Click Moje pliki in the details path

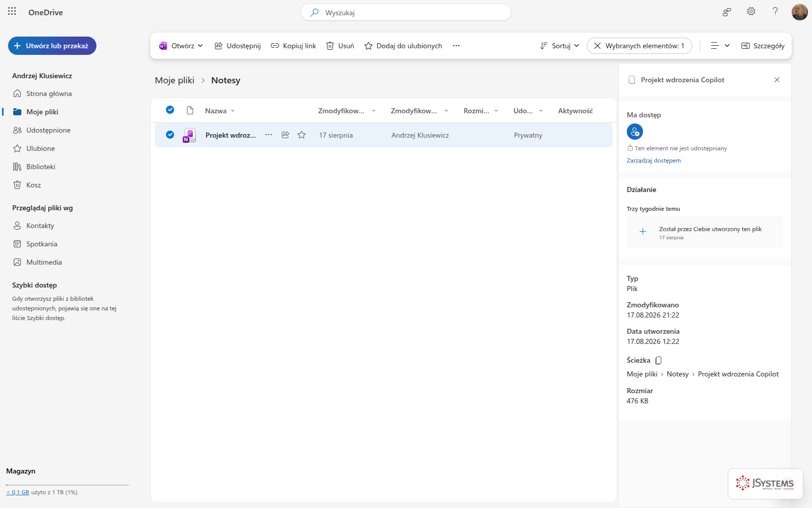(642, 374)
